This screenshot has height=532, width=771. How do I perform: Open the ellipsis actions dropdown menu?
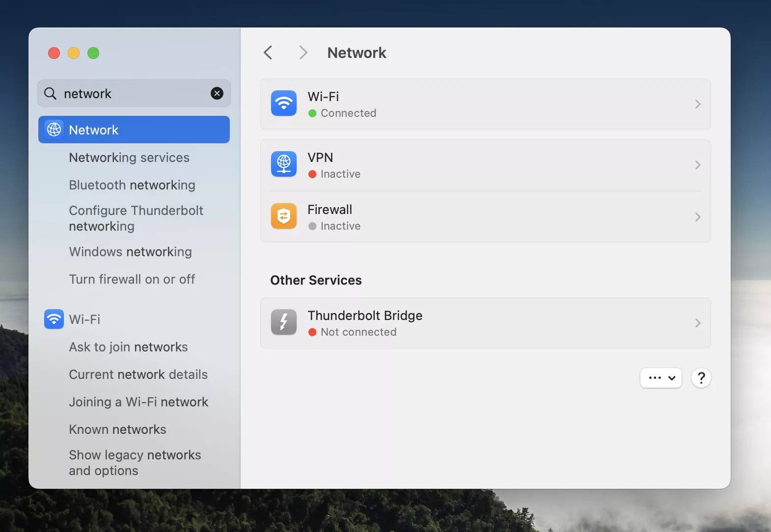click(661, 378)
